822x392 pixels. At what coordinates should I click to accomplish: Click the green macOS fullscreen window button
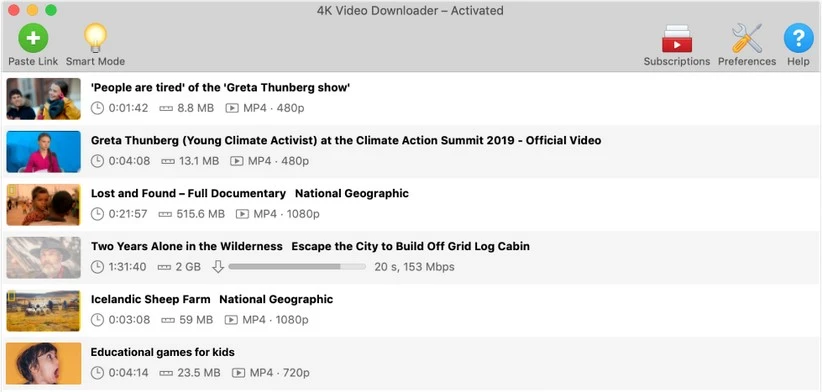click(51, 10)
